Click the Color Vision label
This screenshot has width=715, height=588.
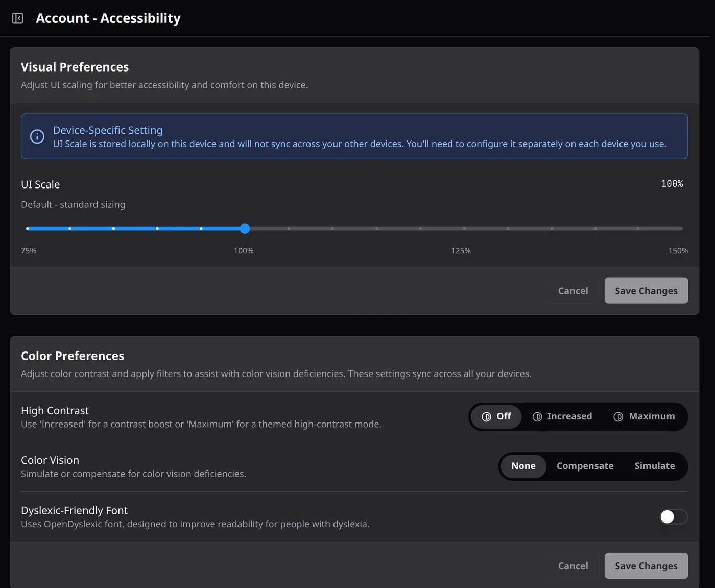(50, 460)
